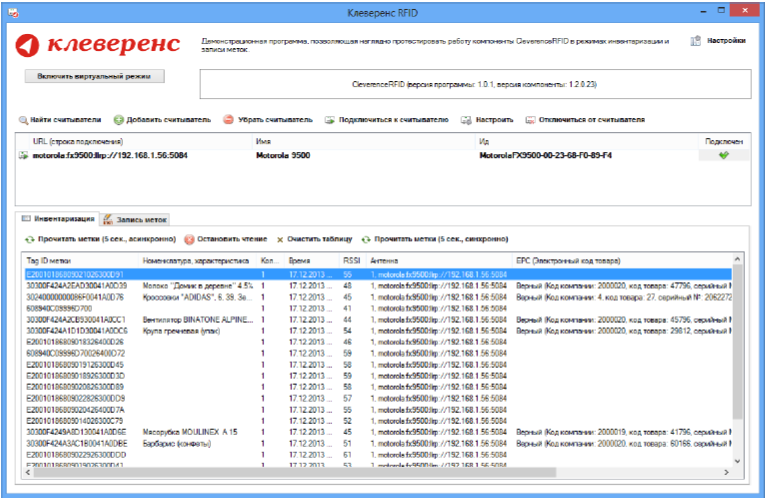Click the red Остановить чтение stop icon

(x=189, y=239)
